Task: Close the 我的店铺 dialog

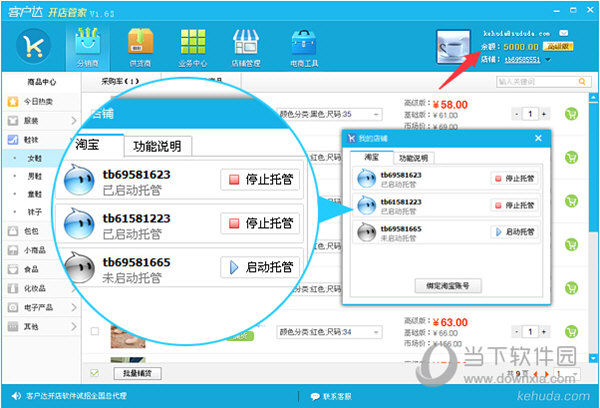Action: [x=538, y=138]
